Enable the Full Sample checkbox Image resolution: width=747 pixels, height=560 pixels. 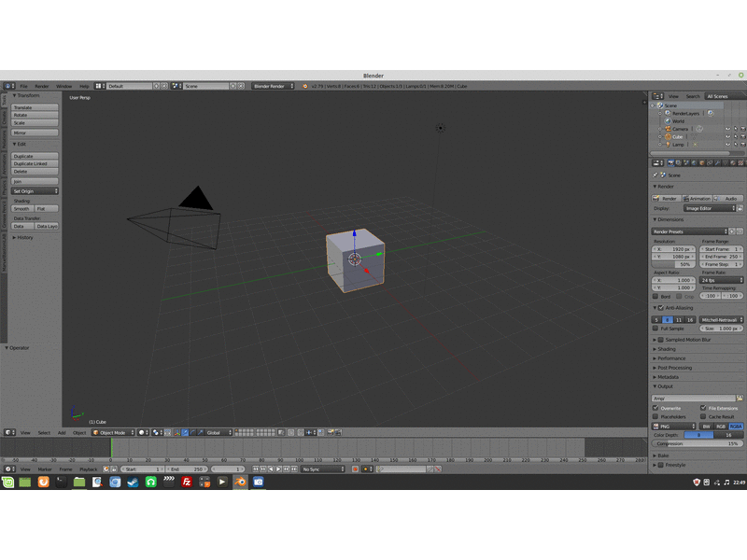[x=655, y=329]
